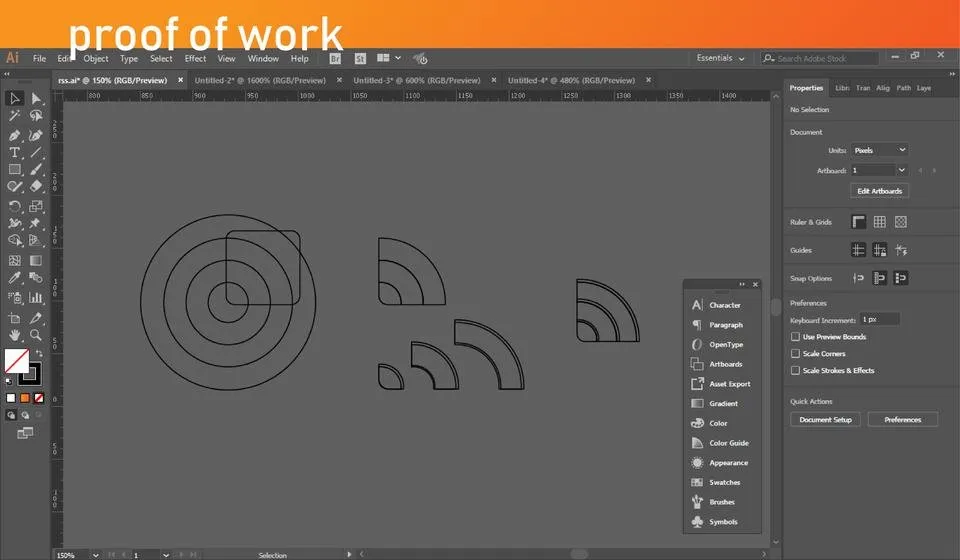Select the Scale tool
The height and width of the screenshot is (560, 960).
pos(36,206)
